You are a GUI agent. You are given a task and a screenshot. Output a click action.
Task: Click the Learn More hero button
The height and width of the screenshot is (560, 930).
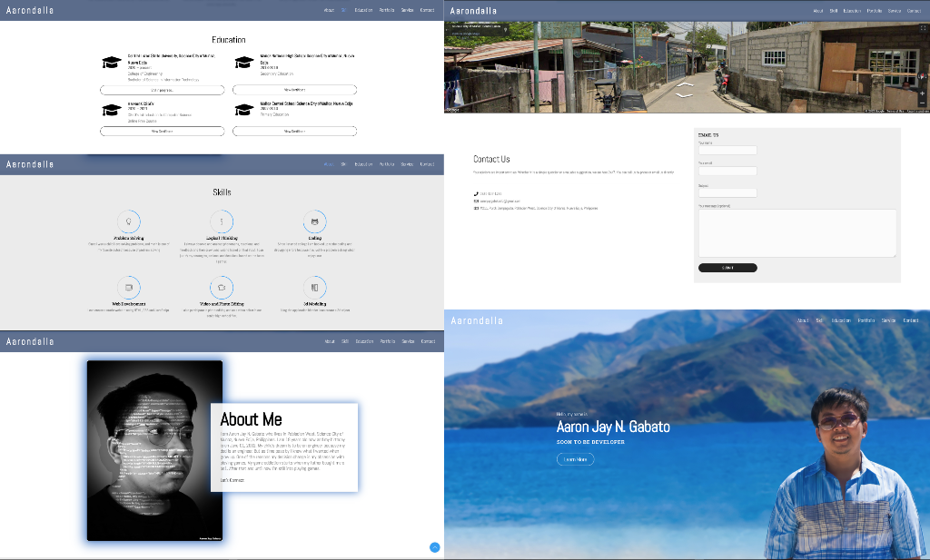[575, 459]
